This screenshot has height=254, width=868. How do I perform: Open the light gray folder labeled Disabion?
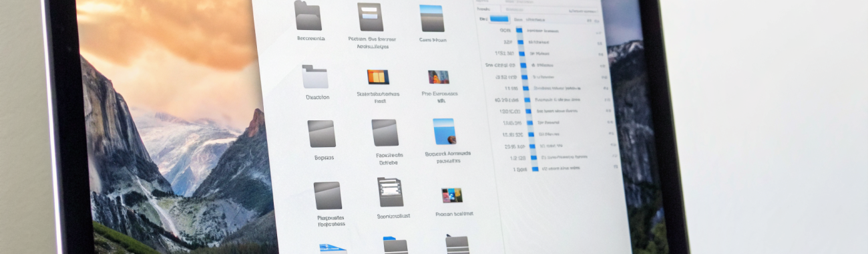[x=315, y=77]
